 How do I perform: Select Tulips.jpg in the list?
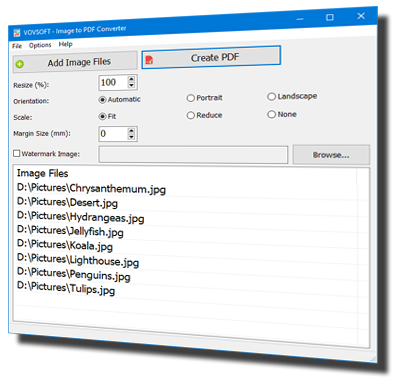pyautogui.click(x=66, y=288)
